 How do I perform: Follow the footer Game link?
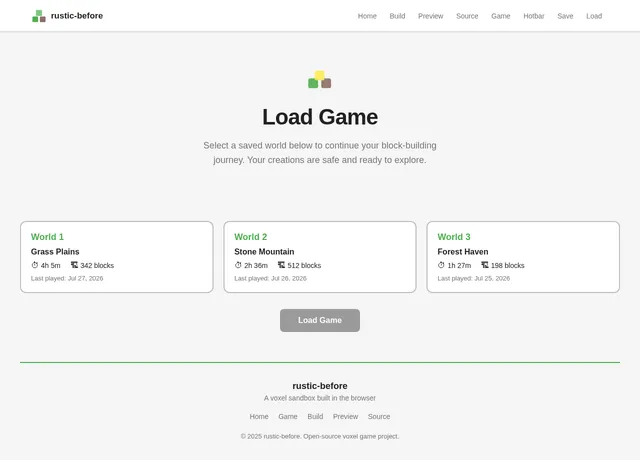pyautogui.click(x=288, y=416)
